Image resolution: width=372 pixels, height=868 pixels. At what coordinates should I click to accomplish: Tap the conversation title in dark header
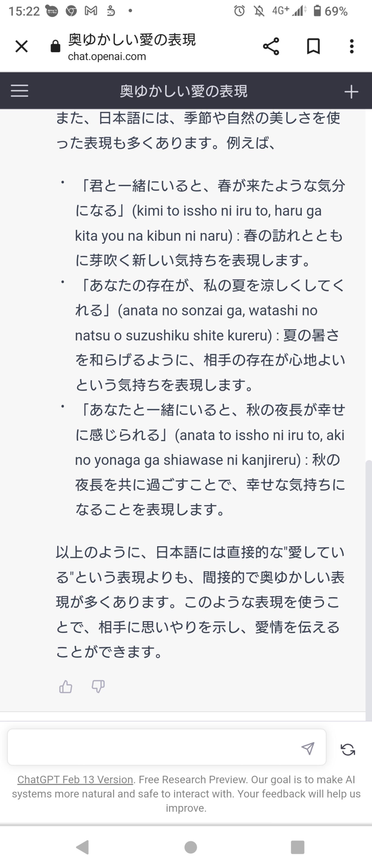pos(184,91)
